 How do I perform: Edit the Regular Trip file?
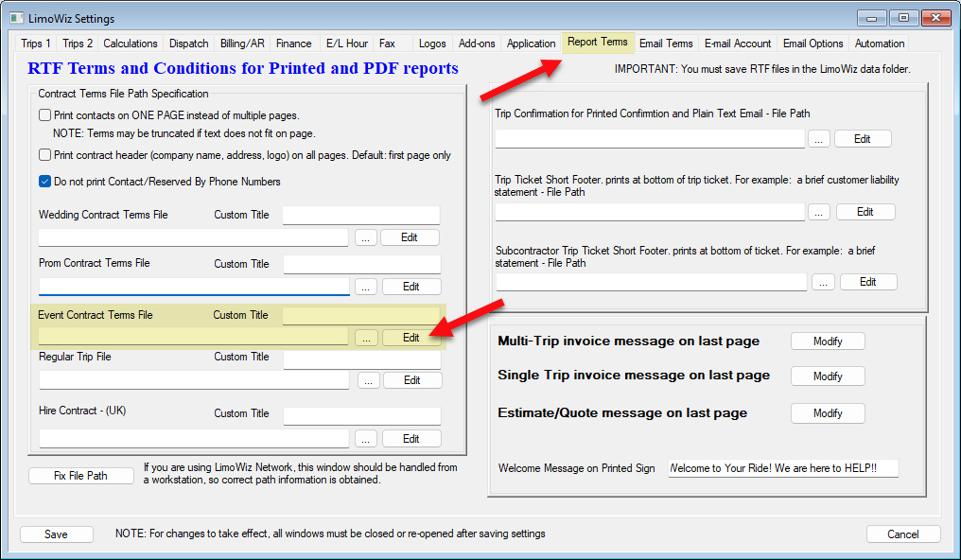click(411, 380)
